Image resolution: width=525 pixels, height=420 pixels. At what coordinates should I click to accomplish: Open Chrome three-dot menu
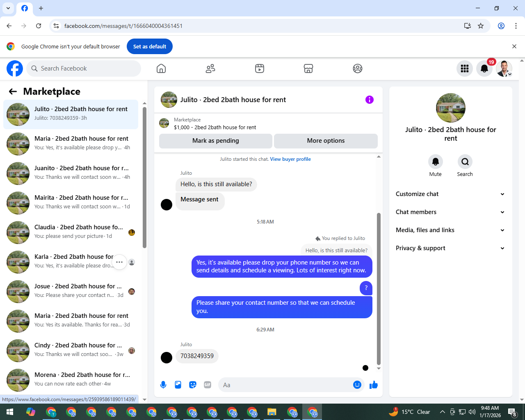click(516, 26)
